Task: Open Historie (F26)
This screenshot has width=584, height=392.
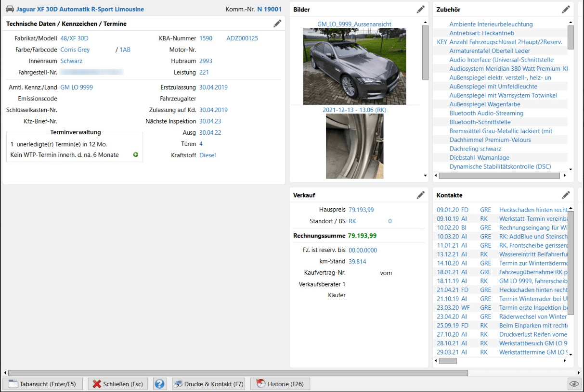Action: click(280, 384)
